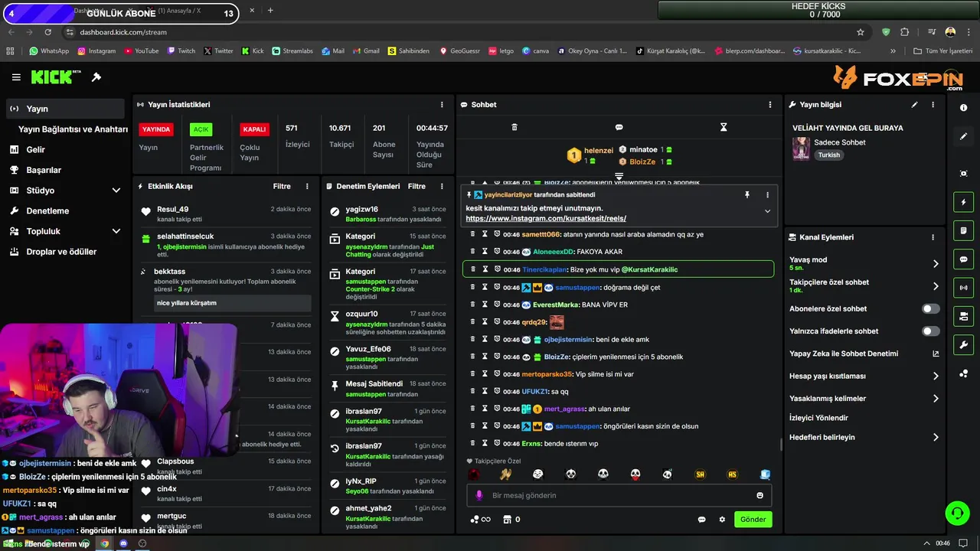Click trash icon at top of chat panel

pyautogui.click(x=514, y=127)
